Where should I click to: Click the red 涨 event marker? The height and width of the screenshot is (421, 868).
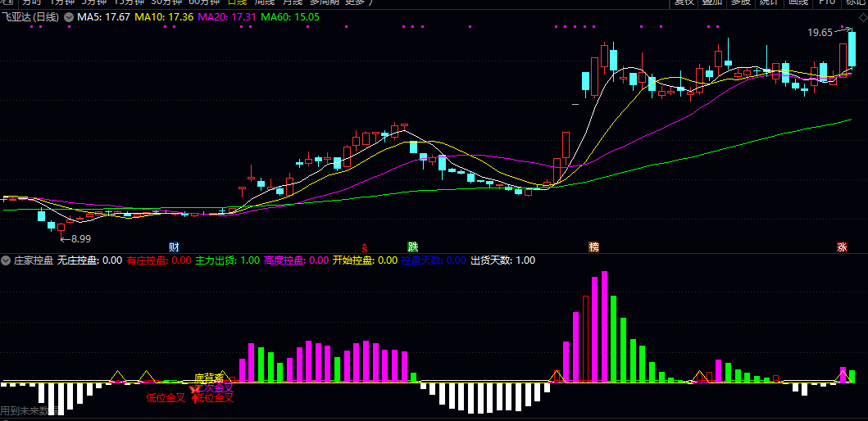pos(842,247)
